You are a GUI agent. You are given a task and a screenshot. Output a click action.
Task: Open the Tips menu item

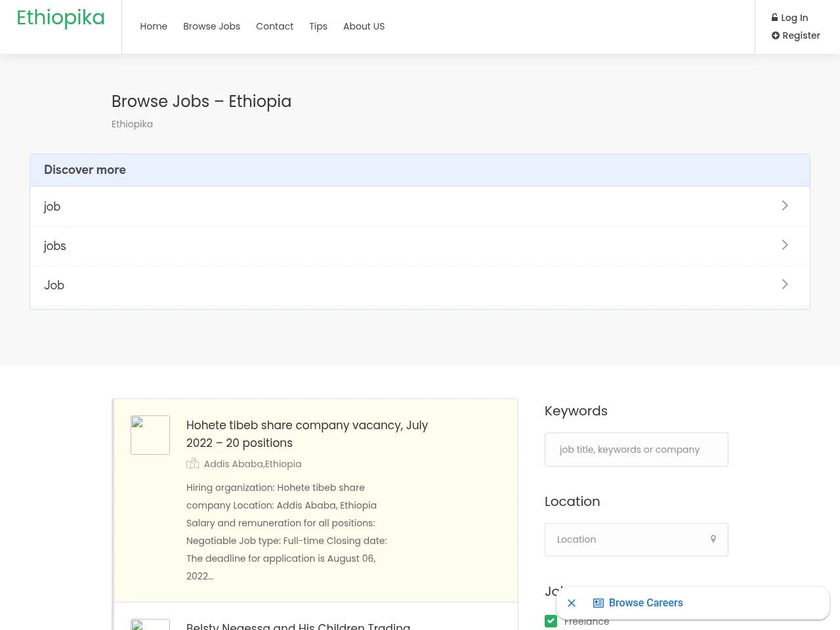318,26
